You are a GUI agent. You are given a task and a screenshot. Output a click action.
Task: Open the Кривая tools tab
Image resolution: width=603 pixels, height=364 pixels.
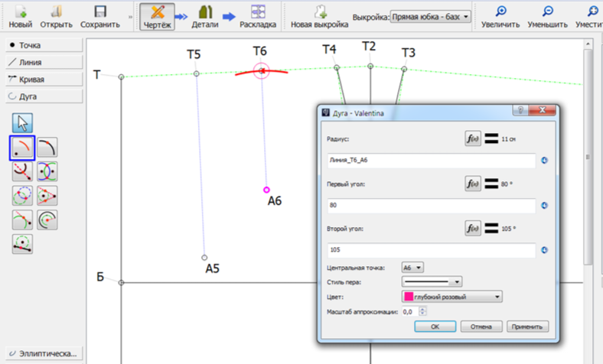(44, 80)
